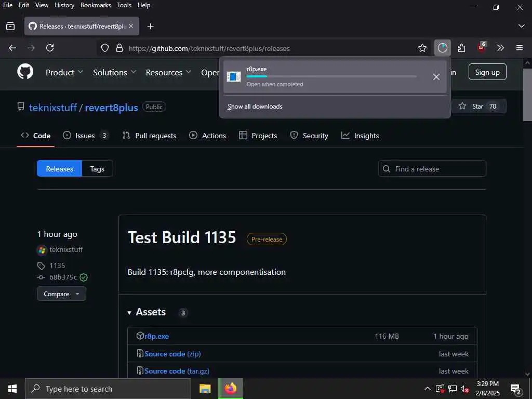Download the r8p.exe asset
The width and height of the screenshot is (532, 399).
pos(157,336)
